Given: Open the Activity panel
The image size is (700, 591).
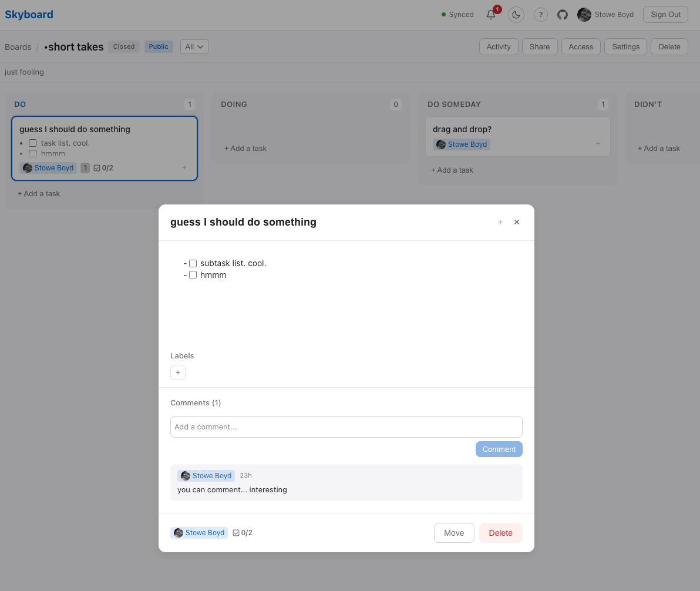Looking at the screenshot, I should click(x=499, y=47).
